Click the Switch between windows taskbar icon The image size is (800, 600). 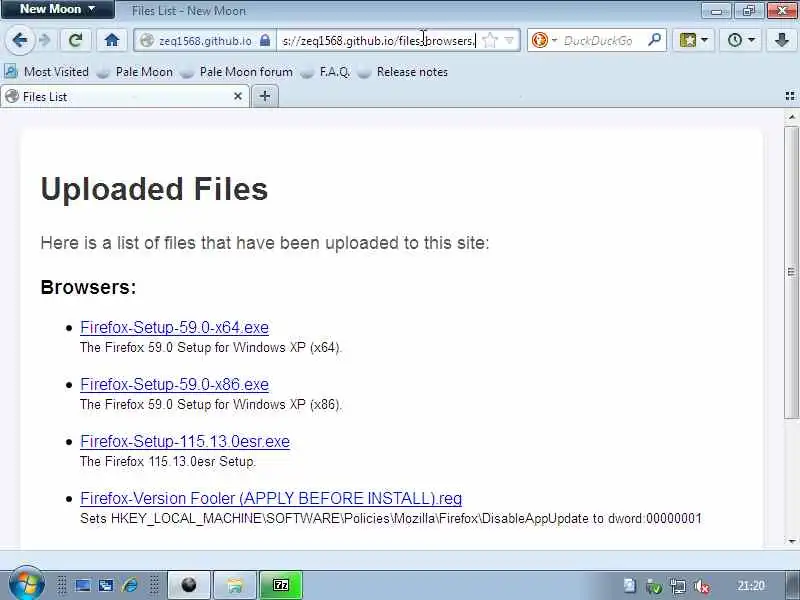tap(106, 585)
